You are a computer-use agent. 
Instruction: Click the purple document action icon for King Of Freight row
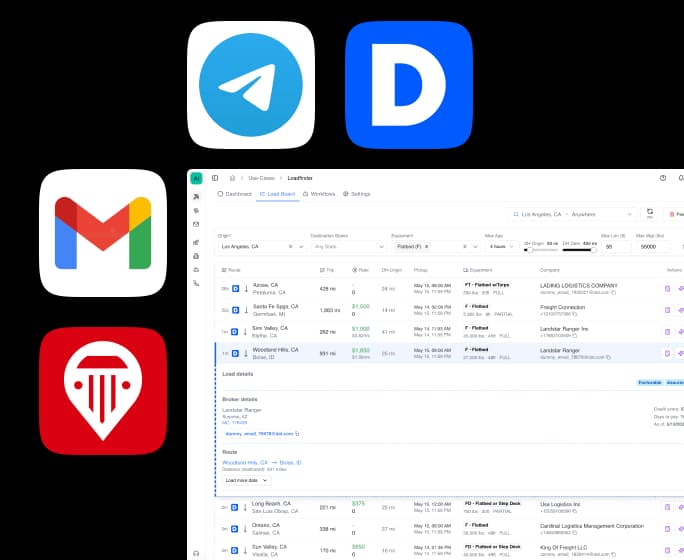[667, 550]
